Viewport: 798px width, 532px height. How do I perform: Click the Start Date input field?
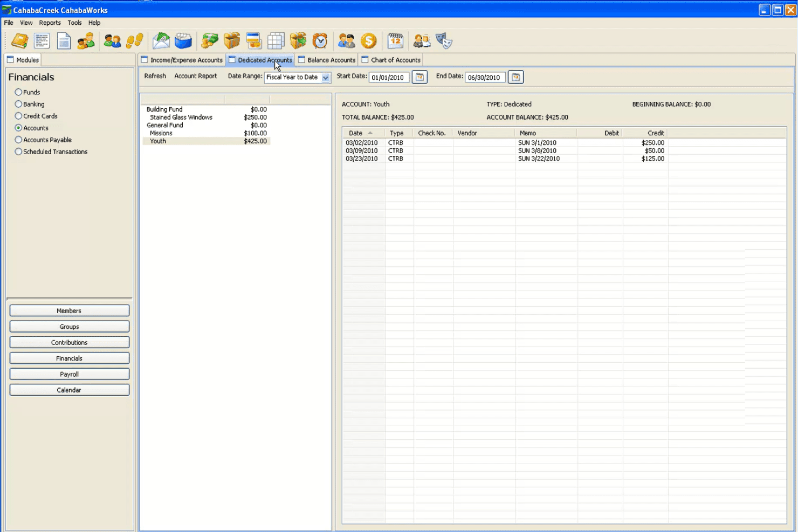[389, 78]
